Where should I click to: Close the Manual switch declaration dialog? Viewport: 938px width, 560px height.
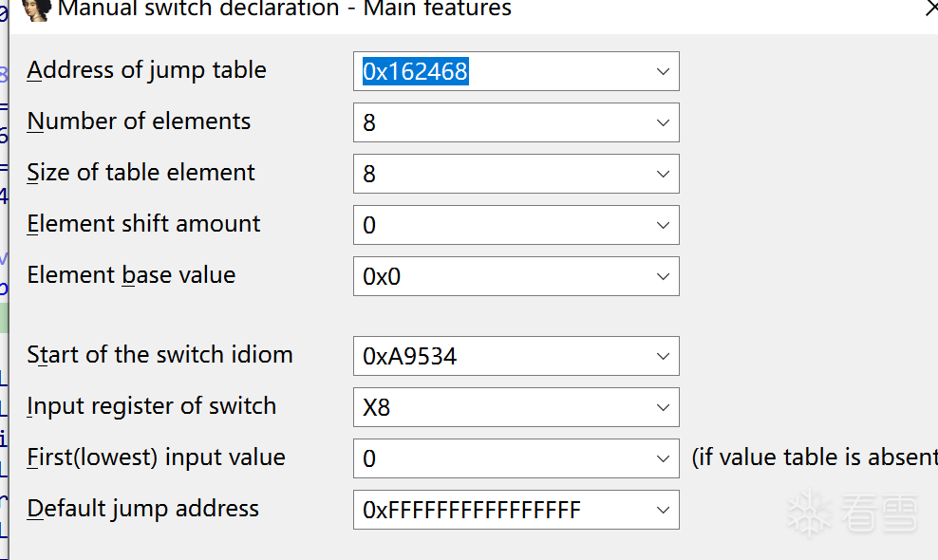pyautogui.click(x=930, y=9)
